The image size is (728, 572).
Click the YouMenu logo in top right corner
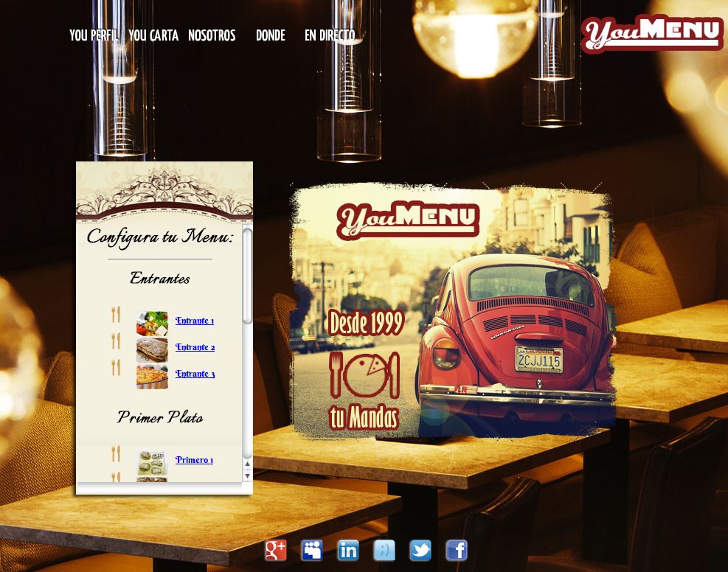[651, 34]
